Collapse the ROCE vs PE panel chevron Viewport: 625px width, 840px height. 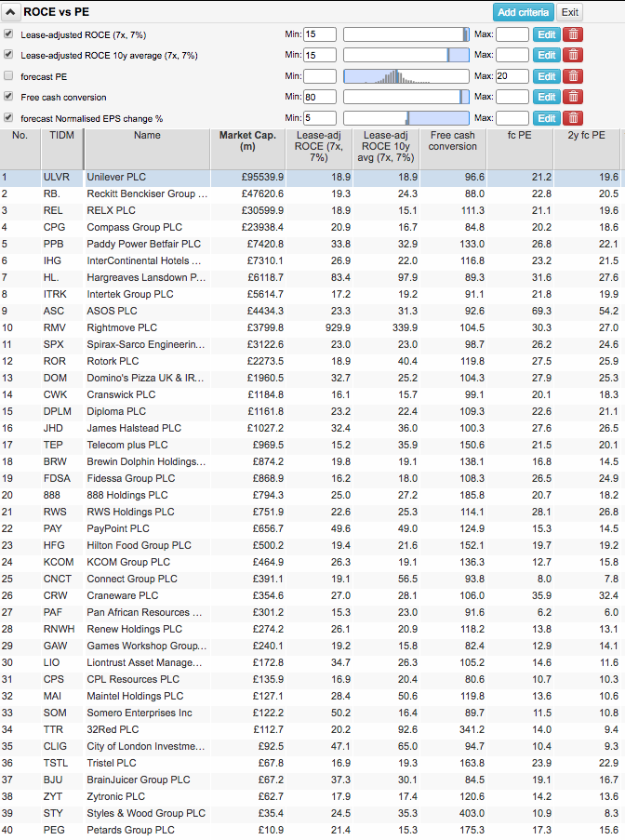coord(10,12)
